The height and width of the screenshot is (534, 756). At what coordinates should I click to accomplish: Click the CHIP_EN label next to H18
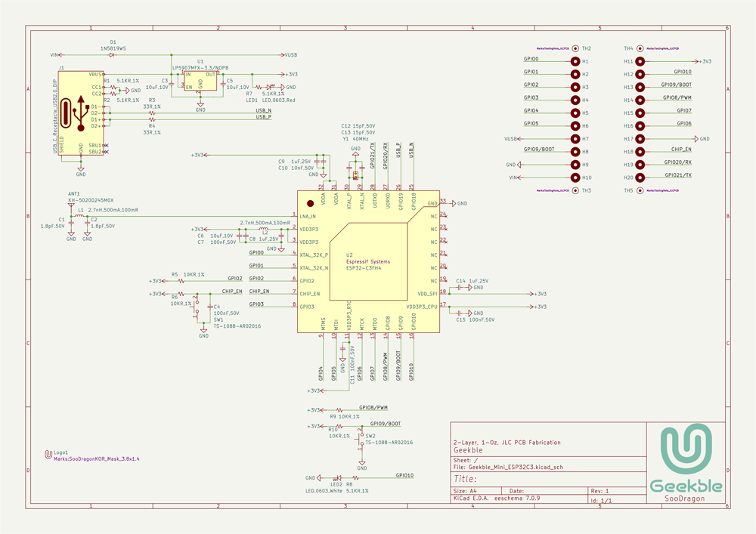pos(681,150)
